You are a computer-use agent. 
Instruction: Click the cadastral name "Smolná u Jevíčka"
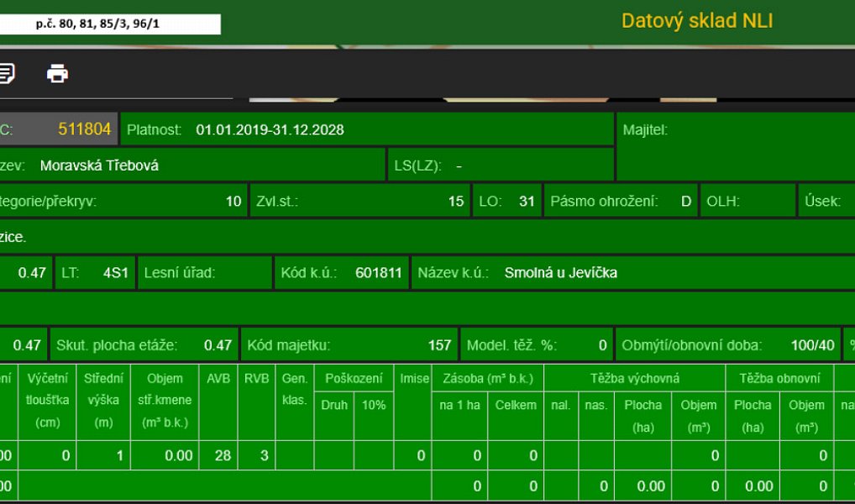(560, 273)
